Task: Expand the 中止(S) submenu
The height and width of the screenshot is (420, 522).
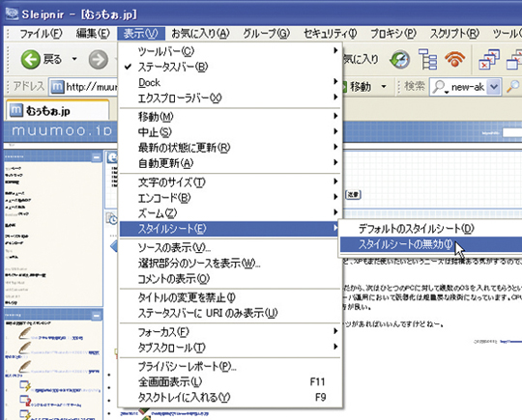Action: point(230,132)
